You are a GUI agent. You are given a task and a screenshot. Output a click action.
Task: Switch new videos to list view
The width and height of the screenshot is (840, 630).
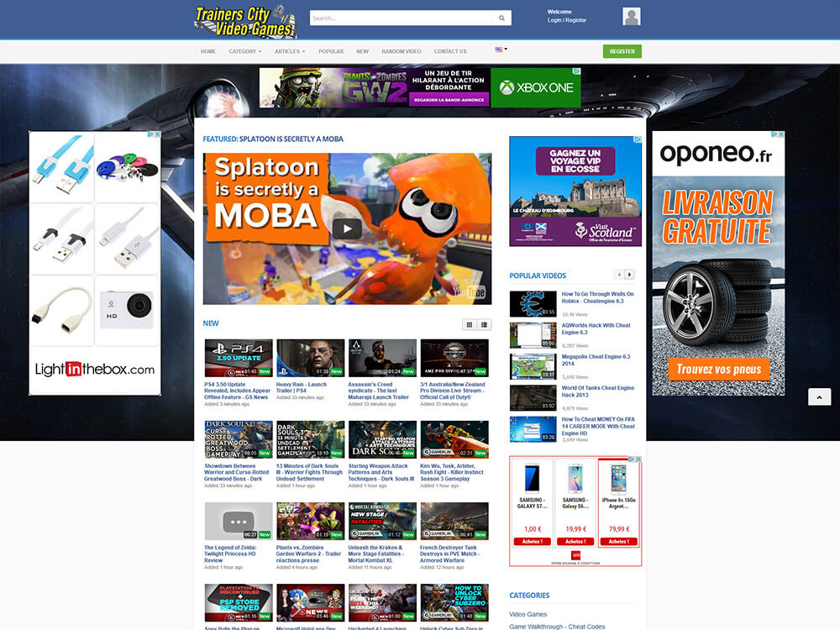point(485,324)
